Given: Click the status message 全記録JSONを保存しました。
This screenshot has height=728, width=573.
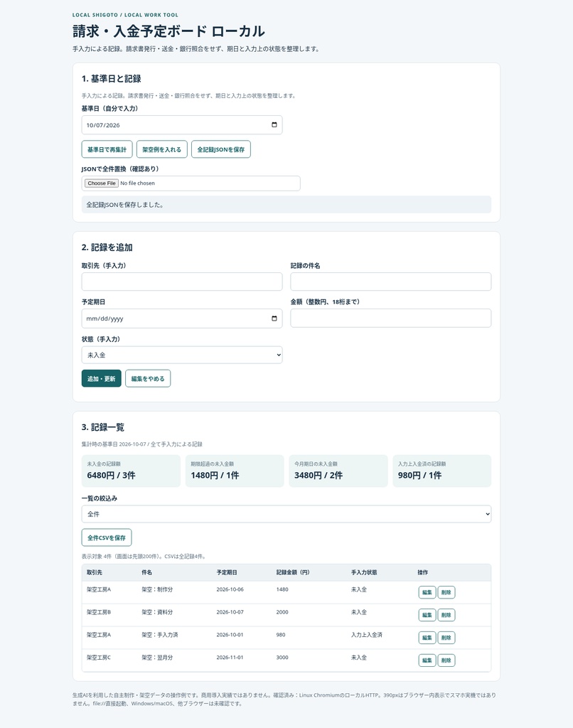Looking at the screenshot, I should coord(286,205).
